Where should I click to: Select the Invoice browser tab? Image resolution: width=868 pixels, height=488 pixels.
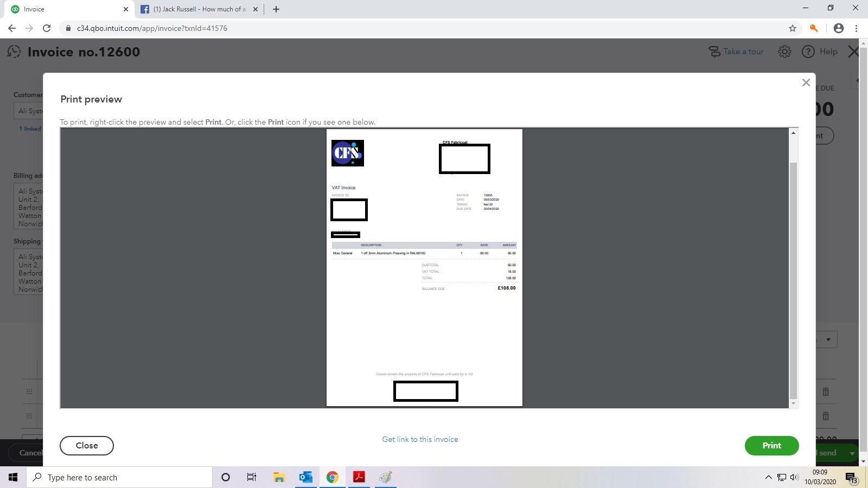(x=65, y=9)
